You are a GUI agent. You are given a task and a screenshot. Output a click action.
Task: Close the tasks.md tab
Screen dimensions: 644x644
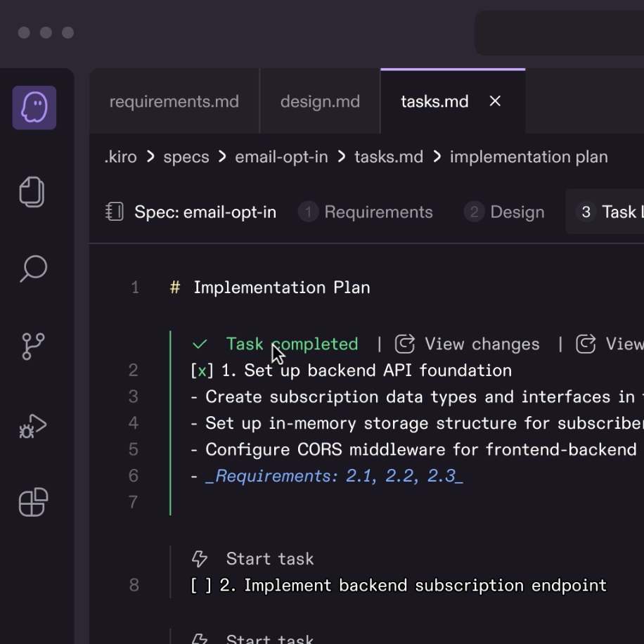tap(495, 101)
